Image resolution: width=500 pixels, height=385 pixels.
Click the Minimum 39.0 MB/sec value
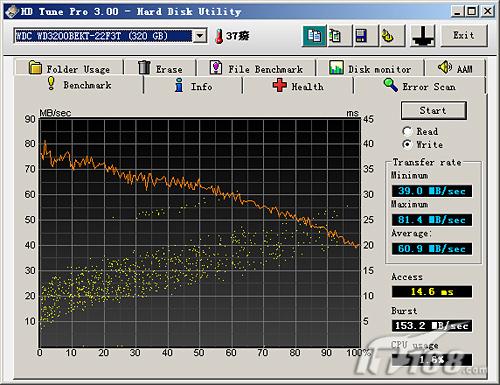coord(432,191)
